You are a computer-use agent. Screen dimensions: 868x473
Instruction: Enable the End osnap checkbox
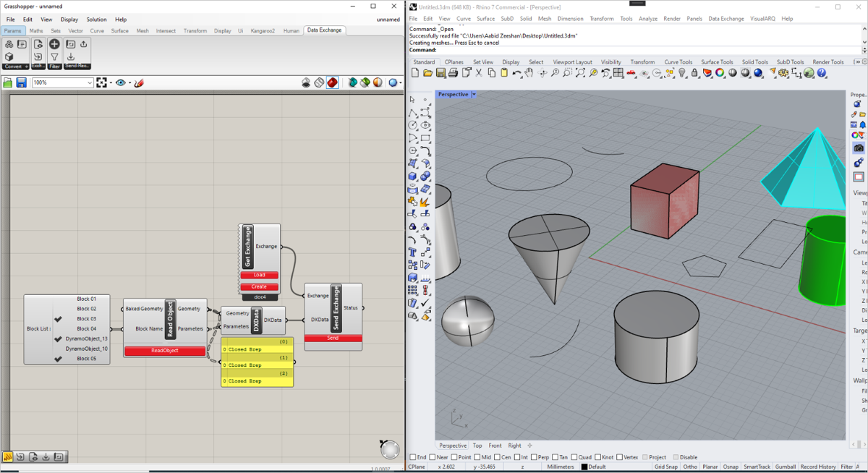413,457
